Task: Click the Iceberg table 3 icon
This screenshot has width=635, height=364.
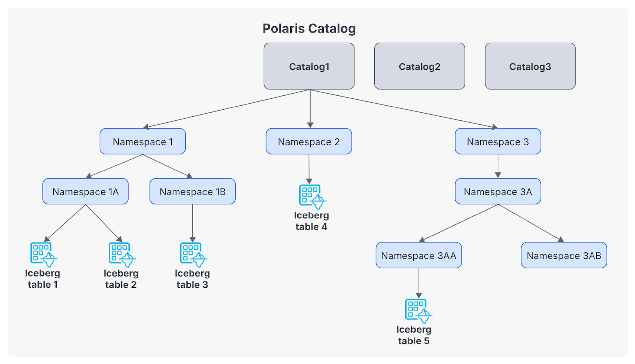Action: (194, 255)
